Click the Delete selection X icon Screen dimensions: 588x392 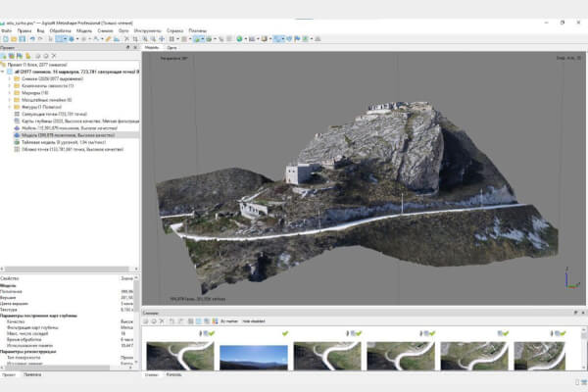(126, 39)
